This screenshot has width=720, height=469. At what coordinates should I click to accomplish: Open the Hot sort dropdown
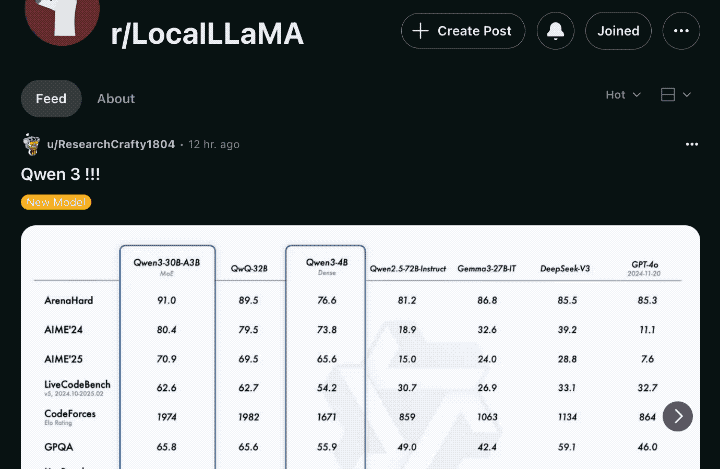[x=623, y=95]
